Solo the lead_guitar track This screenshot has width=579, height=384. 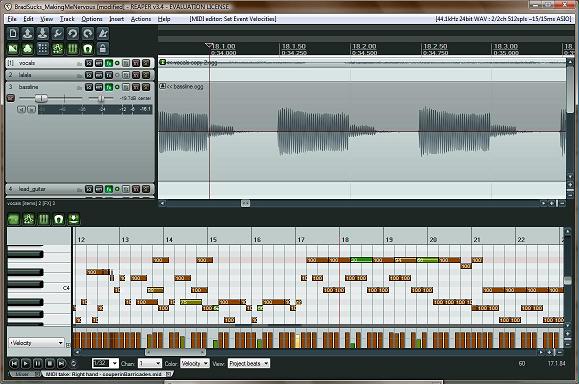tap(146, 189)
